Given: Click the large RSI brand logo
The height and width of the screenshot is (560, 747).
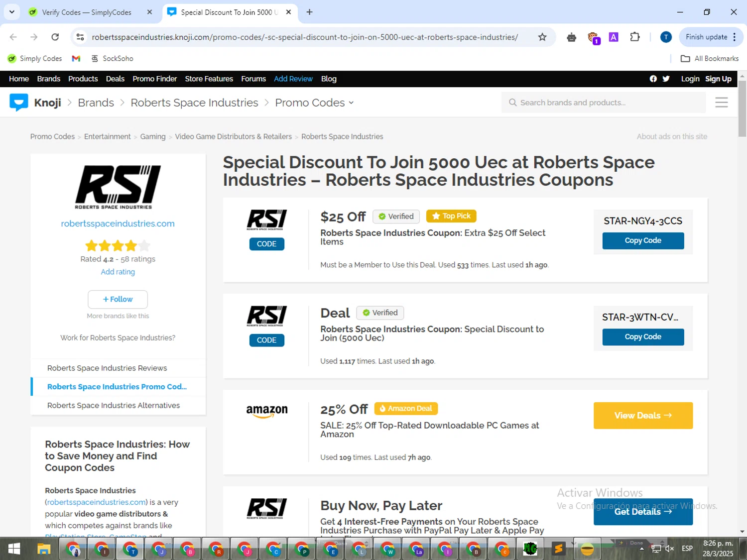Looking at the screenshot, I should (118, 187).
